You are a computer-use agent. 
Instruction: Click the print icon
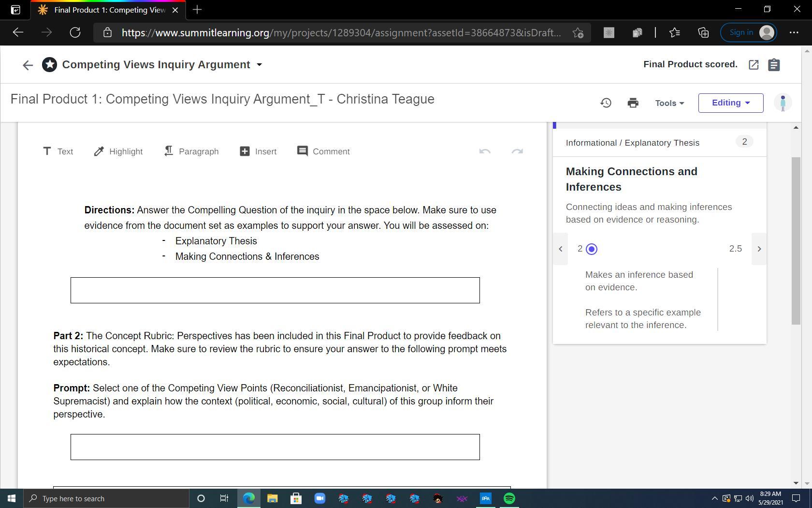click(x=633, y=103)
